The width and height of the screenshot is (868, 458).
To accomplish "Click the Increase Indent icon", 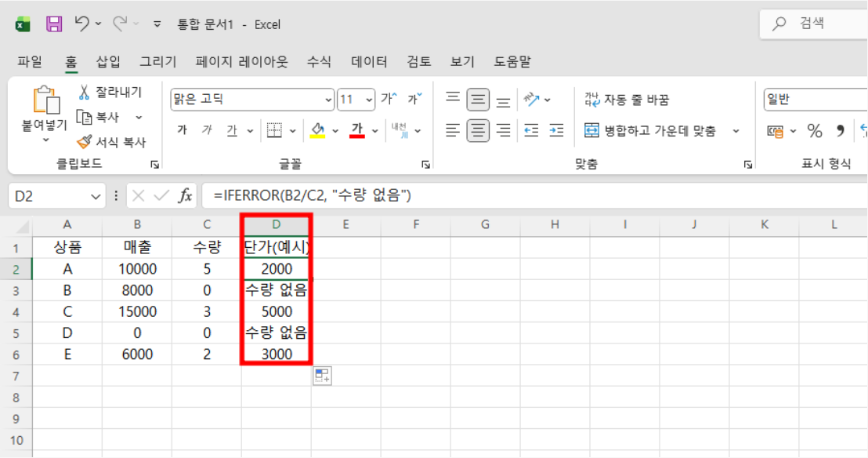I will click(x=556, y=131).
